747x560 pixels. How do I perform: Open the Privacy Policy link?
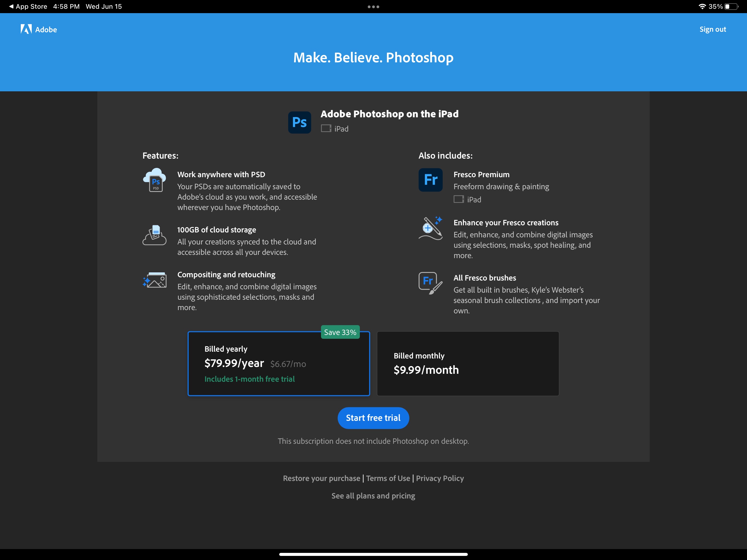440,478
